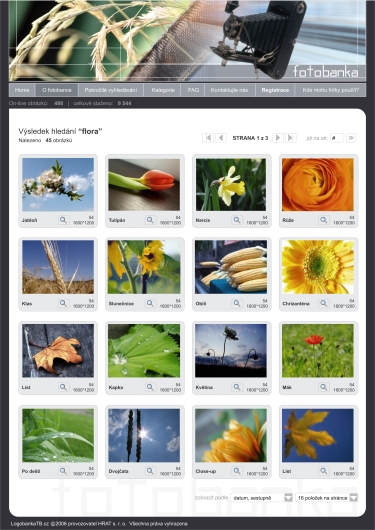This screenshot has height=530, width=375.
Task: Open the Chrizantéma thumbnail
Action: [x=318, y=267]
